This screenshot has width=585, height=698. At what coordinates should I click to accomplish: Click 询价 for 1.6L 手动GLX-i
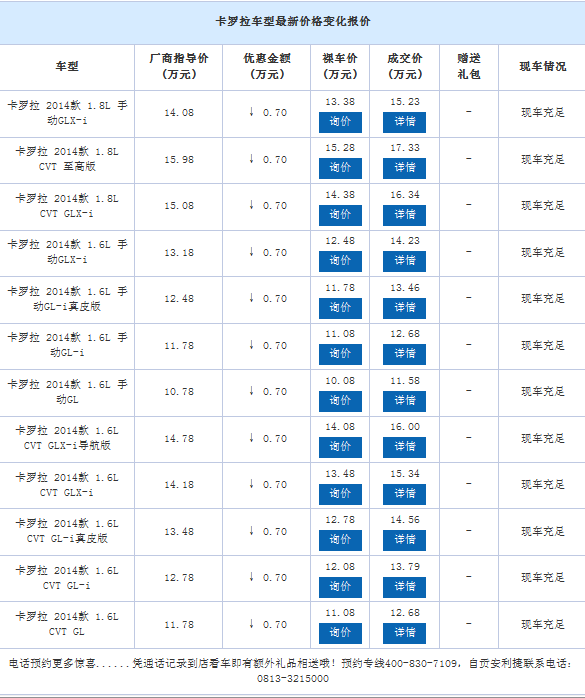[x=340, y=261]
